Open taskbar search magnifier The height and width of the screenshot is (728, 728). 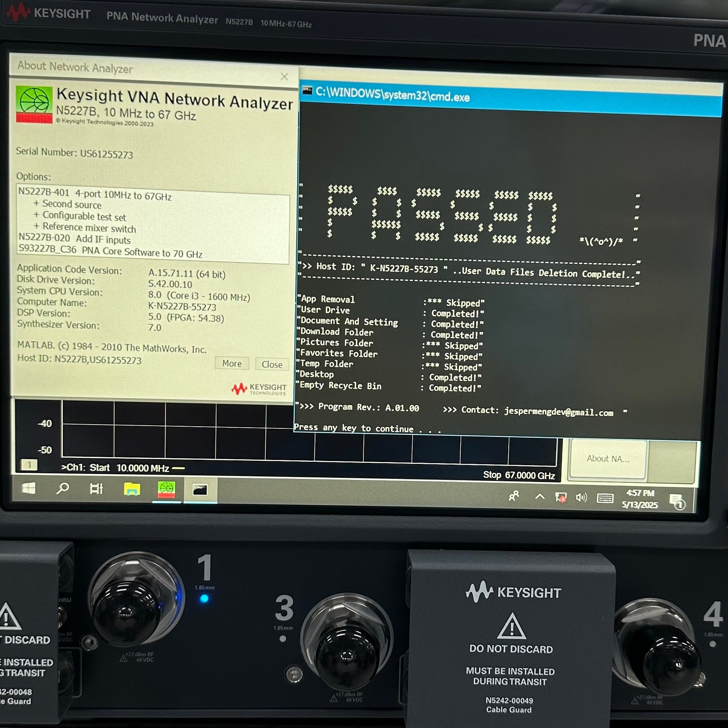click(x=63, y=489)
